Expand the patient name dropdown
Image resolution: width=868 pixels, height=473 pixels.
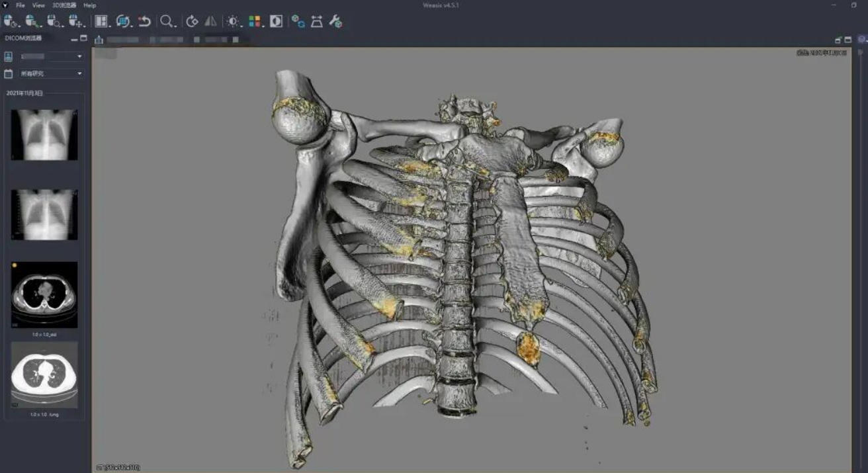coord(79,57)
